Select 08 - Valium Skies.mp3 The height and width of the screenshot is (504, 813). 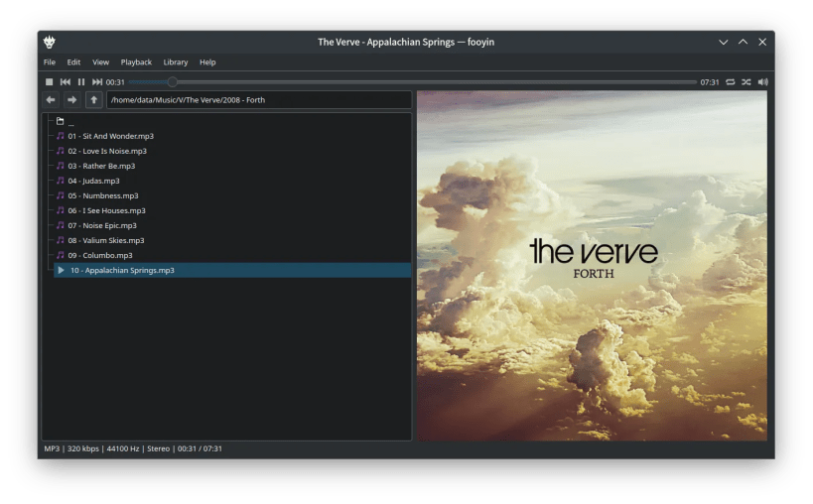click(x=233, y=240)
